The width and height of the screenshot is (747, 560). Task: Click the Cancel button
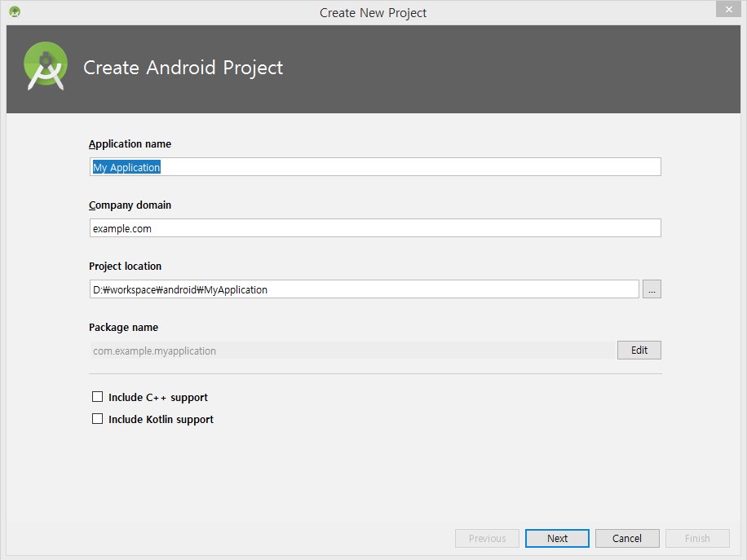point(626,538)
